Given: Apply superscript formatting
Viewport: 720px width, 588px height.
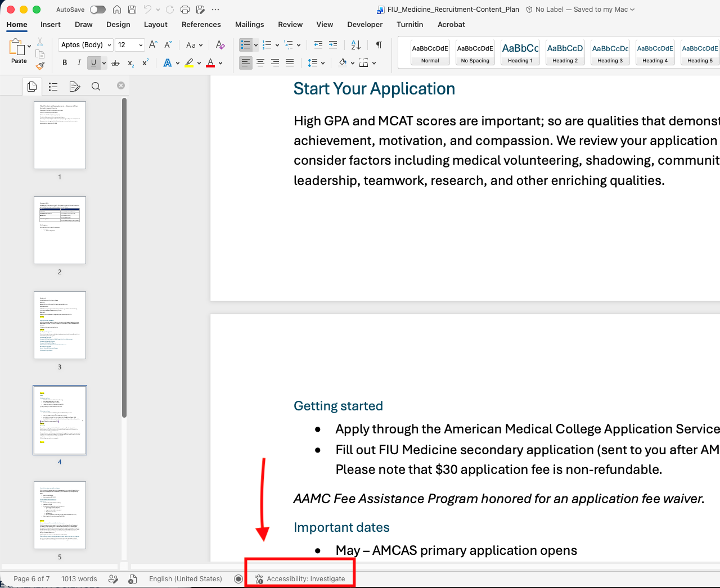Looking at the screenshot, I should tap(145, 63).
